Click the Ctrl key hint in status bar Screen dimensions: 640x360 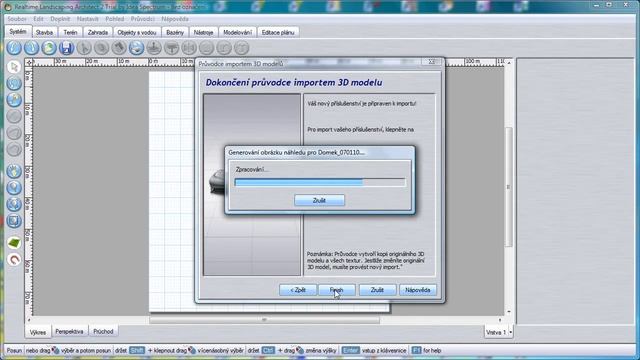pos(268,350)
